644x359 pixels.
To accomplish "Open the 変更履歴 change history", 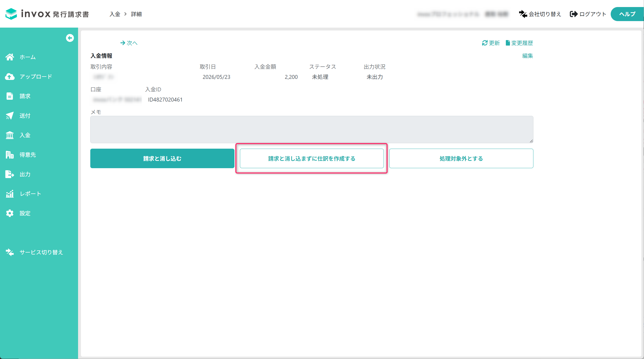I will (x=519, y=43).
